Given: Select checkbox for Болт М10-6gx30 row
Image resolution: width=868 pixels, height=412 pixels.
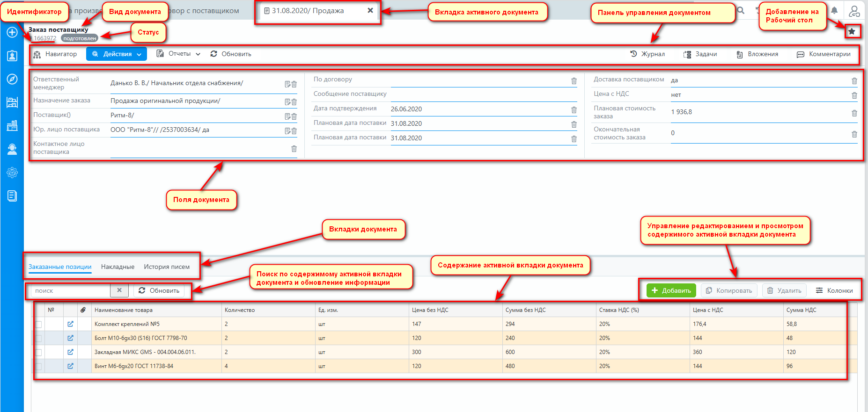Looking at the screenshot, I should pos(39,339).
